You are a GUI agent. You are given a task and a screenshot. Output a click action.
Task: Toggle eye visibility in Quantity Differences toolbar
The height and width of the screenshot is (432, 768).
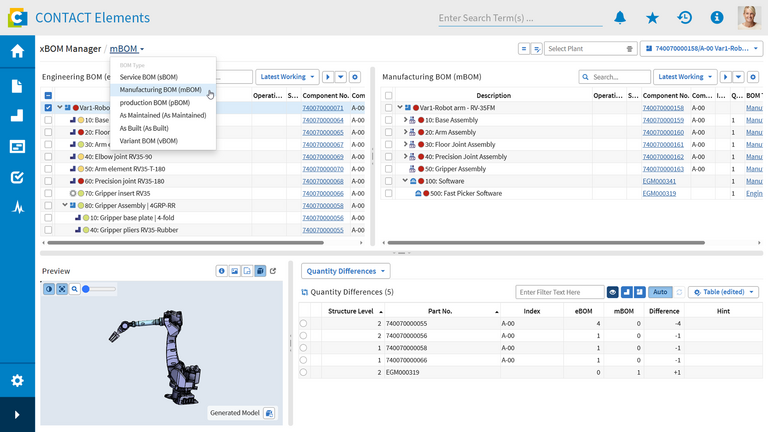tap(613, 292)
